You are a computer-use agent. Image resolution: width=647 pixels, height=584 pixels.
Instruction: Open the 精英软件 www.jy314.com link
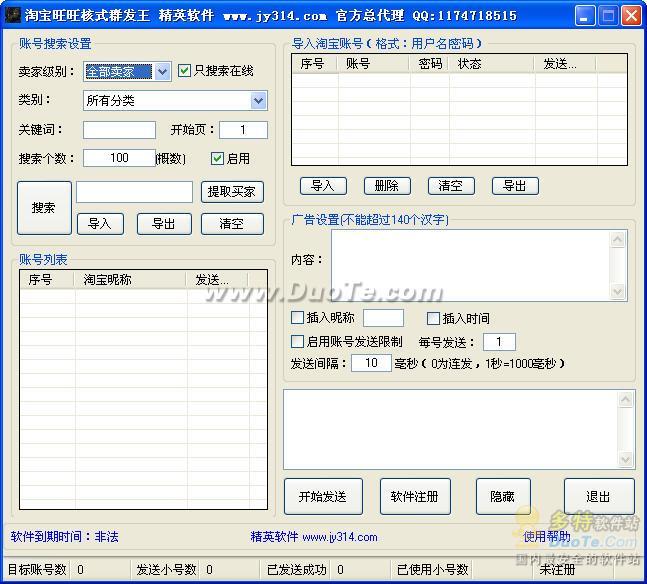pyautogui.click(x=314, y=537)
